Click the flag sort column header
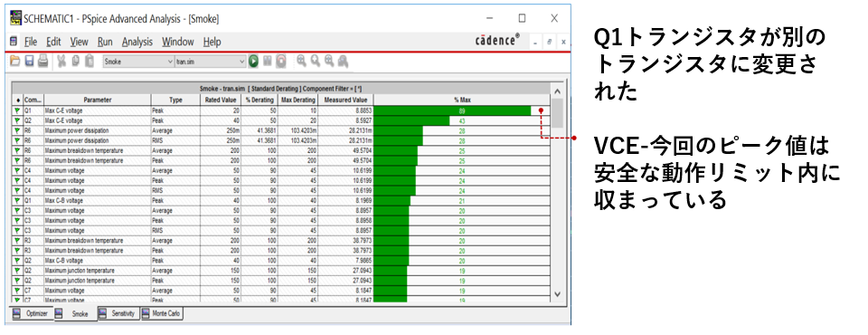This screenshot has width=868, height=335. 18,100
